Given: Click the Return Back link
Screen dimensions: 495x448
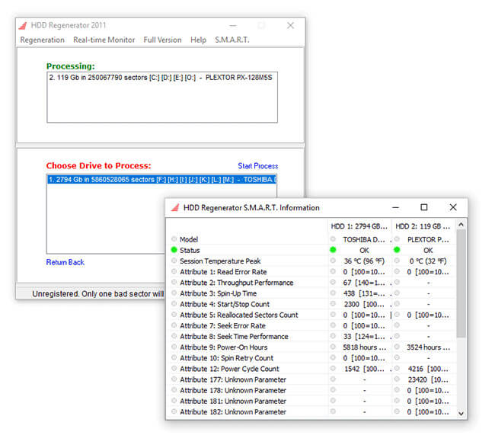Looking at the screenshot, I should (x=65, y=262).
